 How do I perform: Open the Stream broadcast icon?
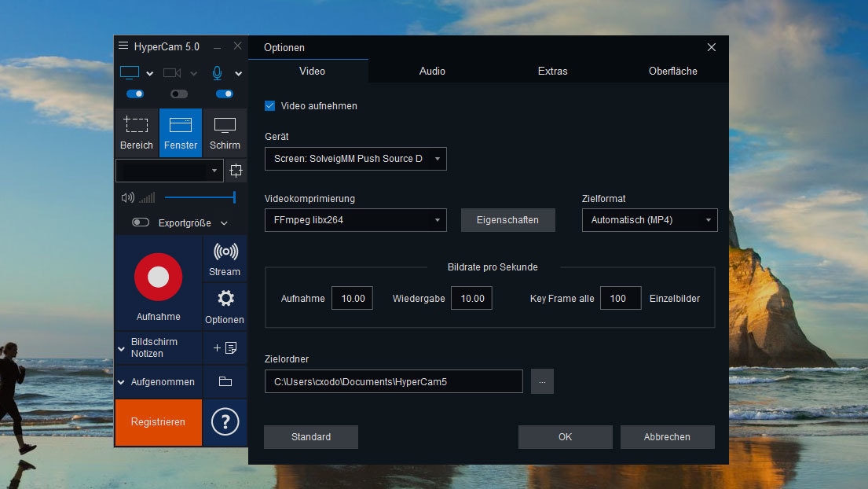[225, 252]
